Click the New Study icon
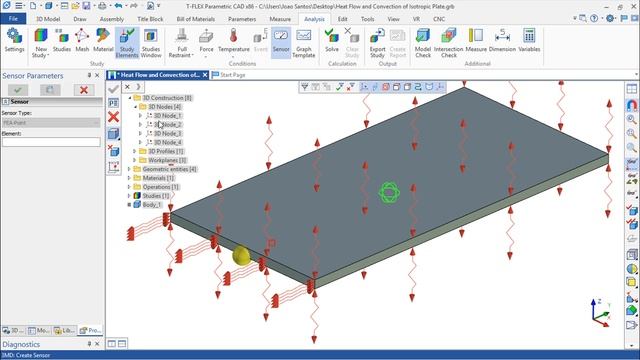 pos(41,43)
